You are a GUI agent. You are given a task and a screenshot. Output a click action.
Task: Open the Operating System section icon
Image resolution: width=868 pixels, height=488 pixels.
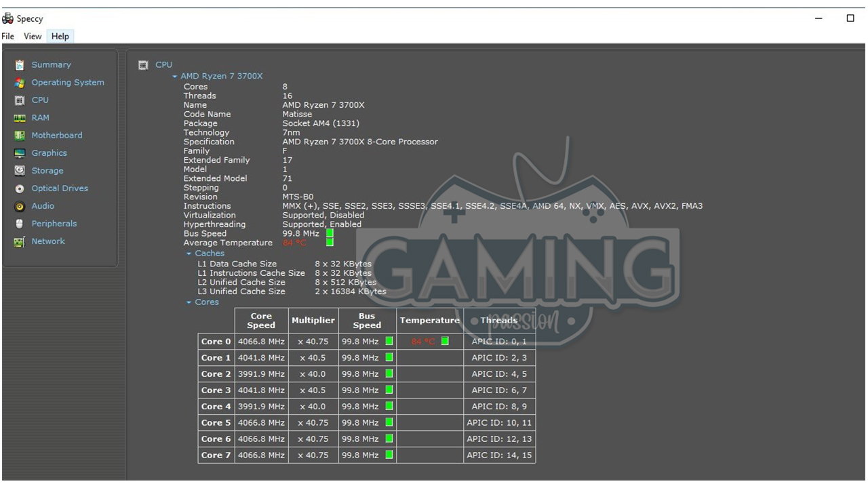[x=20, y=83]
